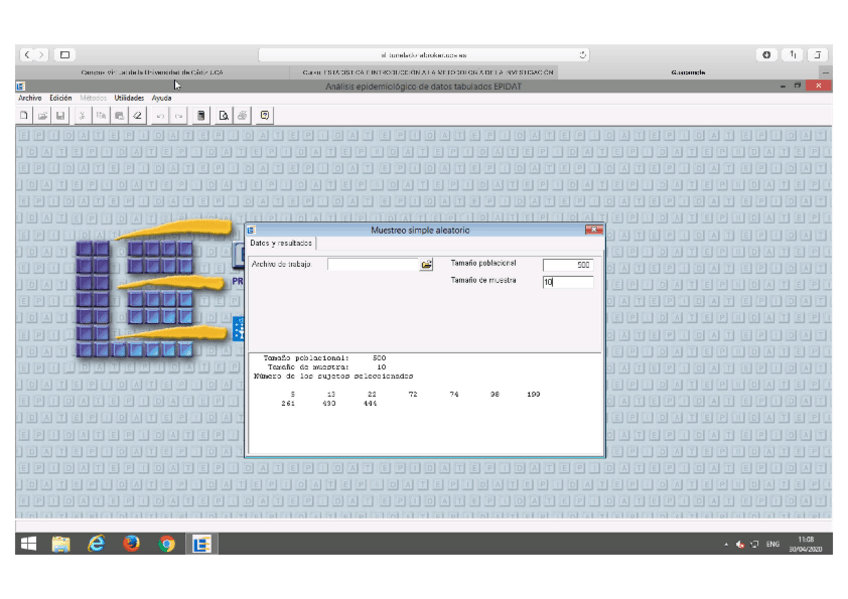
Task: Open Firefox from the Windows taskbar
Action: point(132,543)
